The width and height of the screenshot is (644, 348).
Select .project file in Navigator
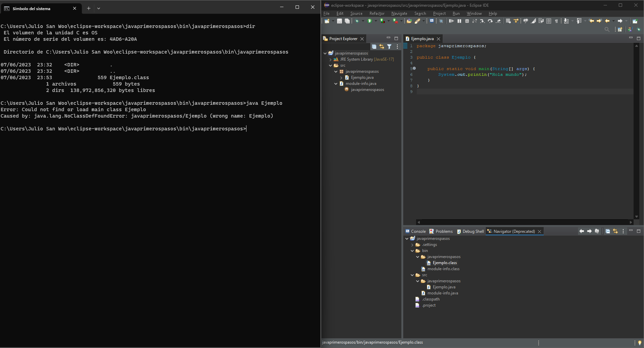click(429, 305)
